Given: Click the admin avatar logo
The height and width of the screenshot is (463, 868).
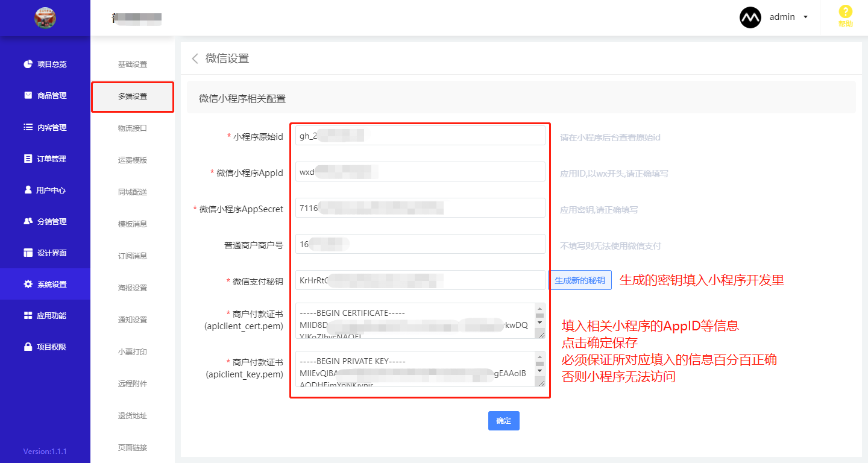Looking at the screenshot, I should tap(750, 17).
